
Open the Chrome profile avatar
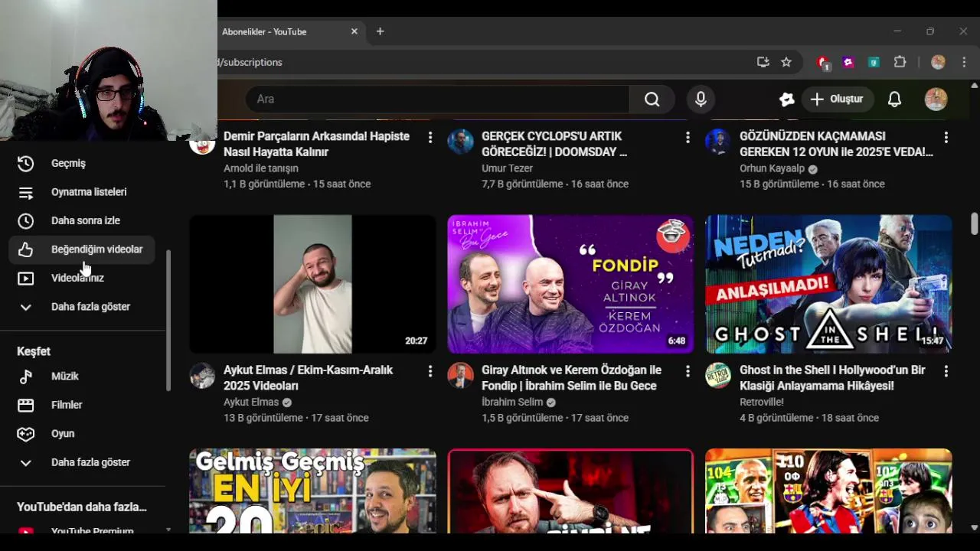point(938,62)
